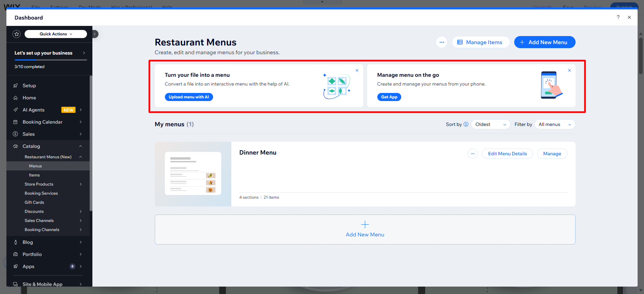The image size is (644, 294).
Task: Click the Sales dollar icon
Action: tap(16, 134)
